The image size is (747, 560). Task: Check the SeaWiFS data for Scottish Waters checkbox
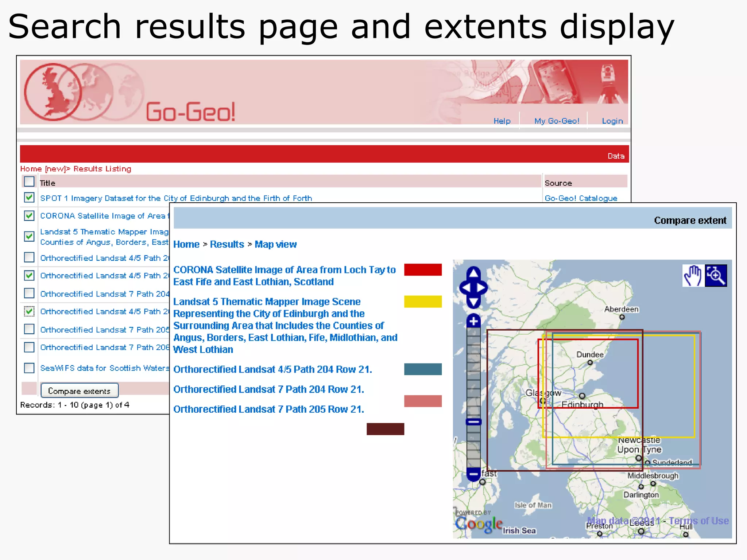click(x=29, y=368)
